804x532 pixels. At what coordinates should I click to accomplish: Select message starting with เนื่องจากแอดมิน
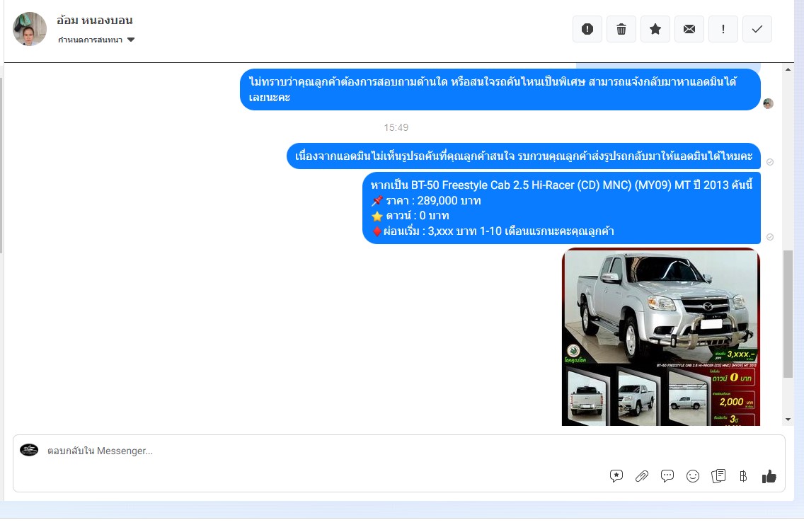[524, 156]
